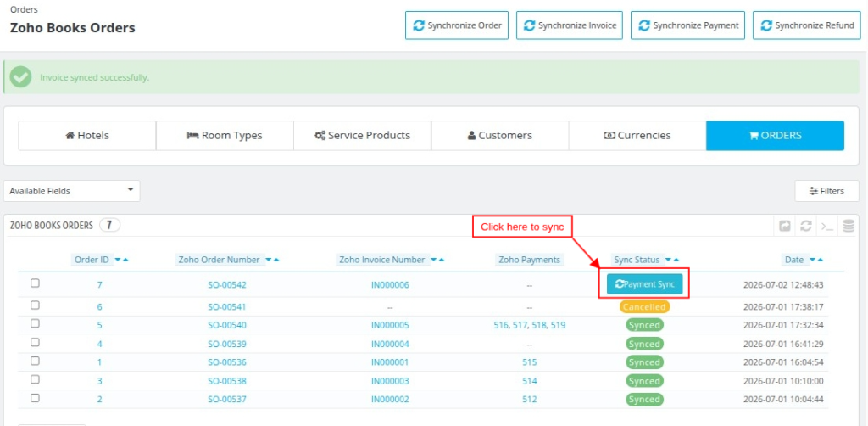Tick checkbox for order 4
This screenshot has height=426, width=868.
click(35, 342)
